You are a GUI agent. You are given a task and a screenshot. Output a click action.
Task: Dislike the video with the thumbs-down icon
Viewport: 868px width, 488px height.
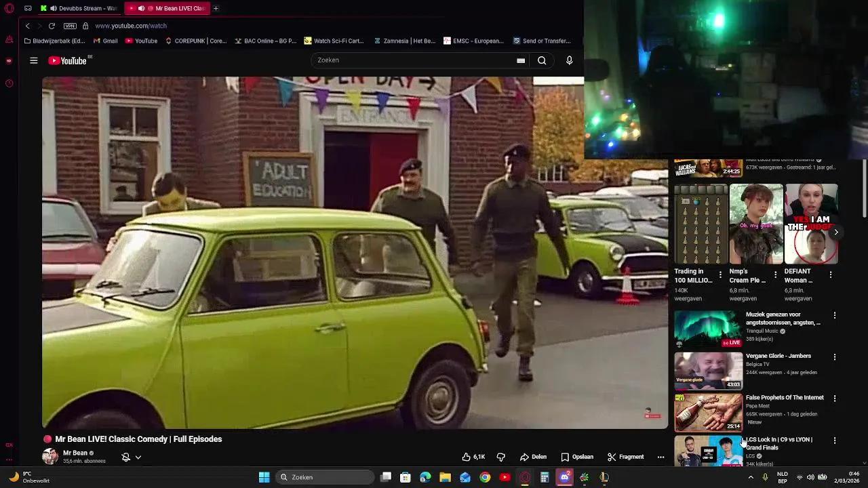501,457
